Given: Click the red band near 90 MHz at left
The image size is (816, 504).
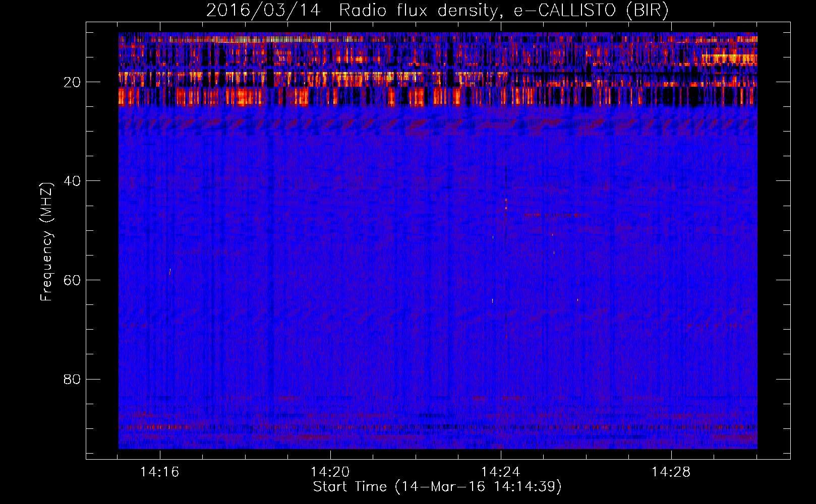Looking at the screenshot, I should pos(151,427).
